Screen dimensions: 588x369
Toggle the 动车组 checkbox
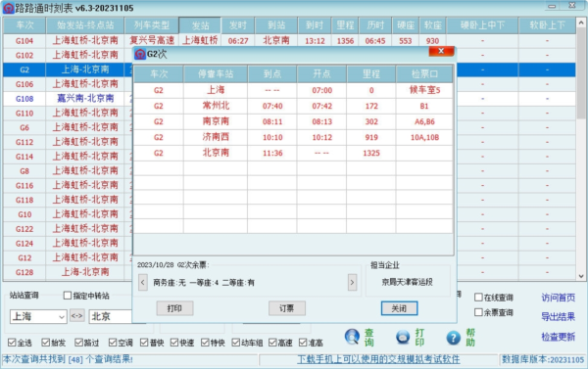235,343
